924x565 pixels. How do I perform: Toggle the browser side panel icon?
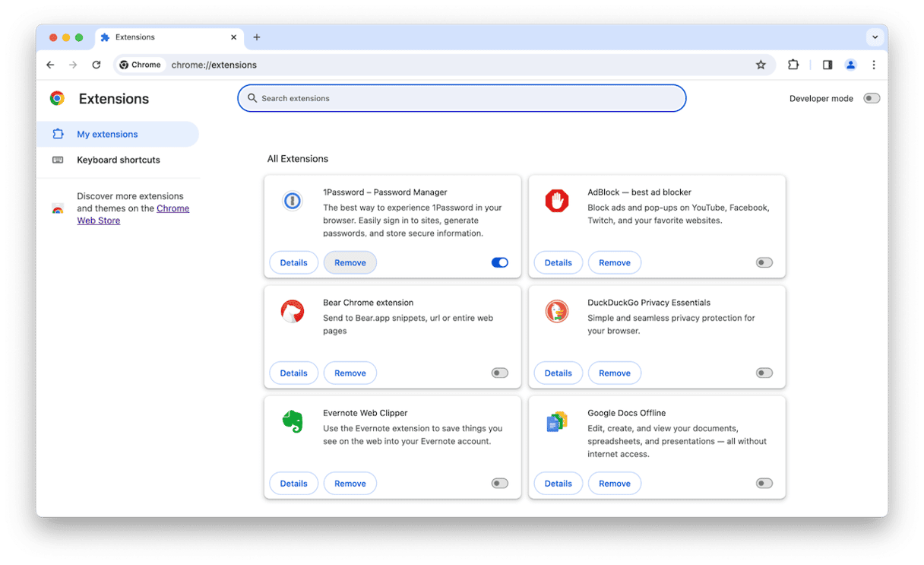click(827, 65)
